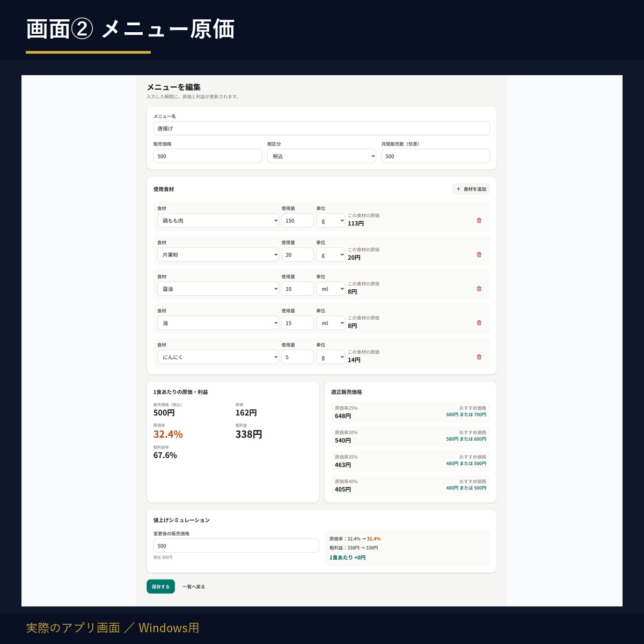Click the 月間販売数 input field

pyautogui.click(x=435, y=156)
